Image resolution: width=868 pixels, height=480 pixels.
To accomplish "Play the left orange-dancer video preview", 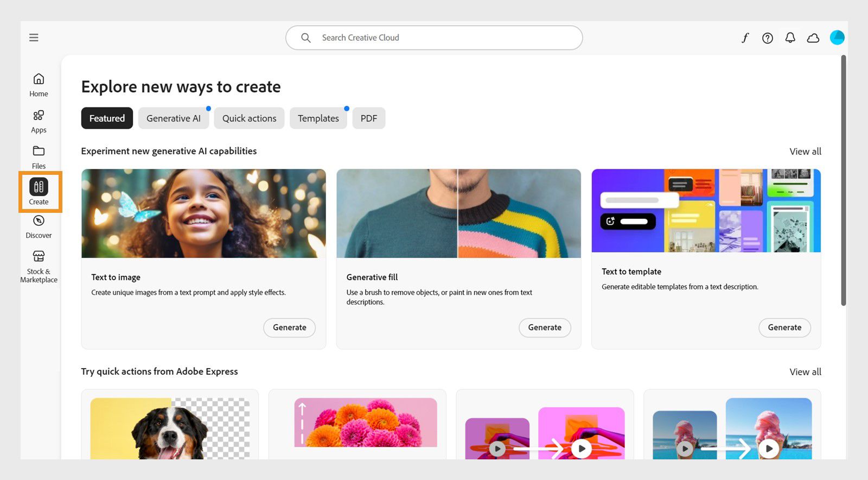I will coord(497,449).
